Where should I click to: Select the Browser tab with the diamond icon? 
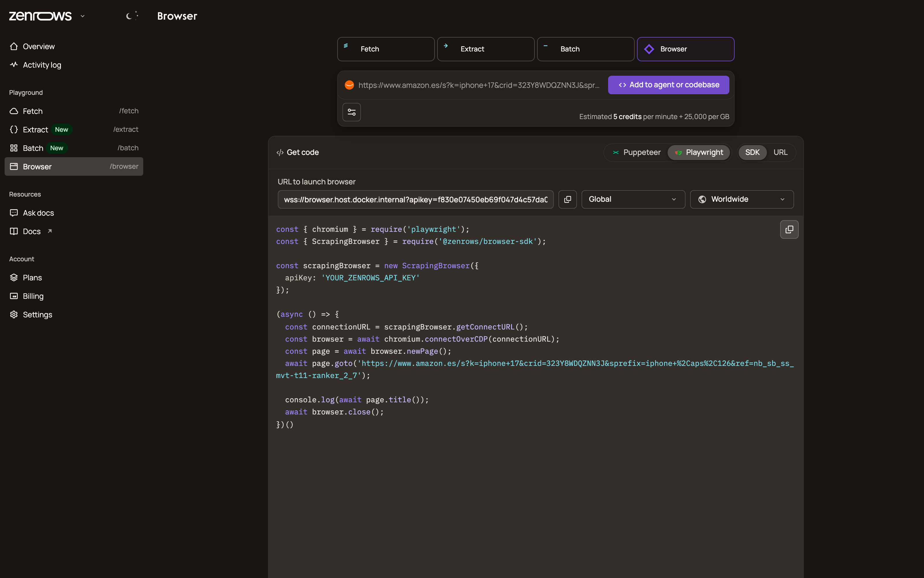click(685, 49)
